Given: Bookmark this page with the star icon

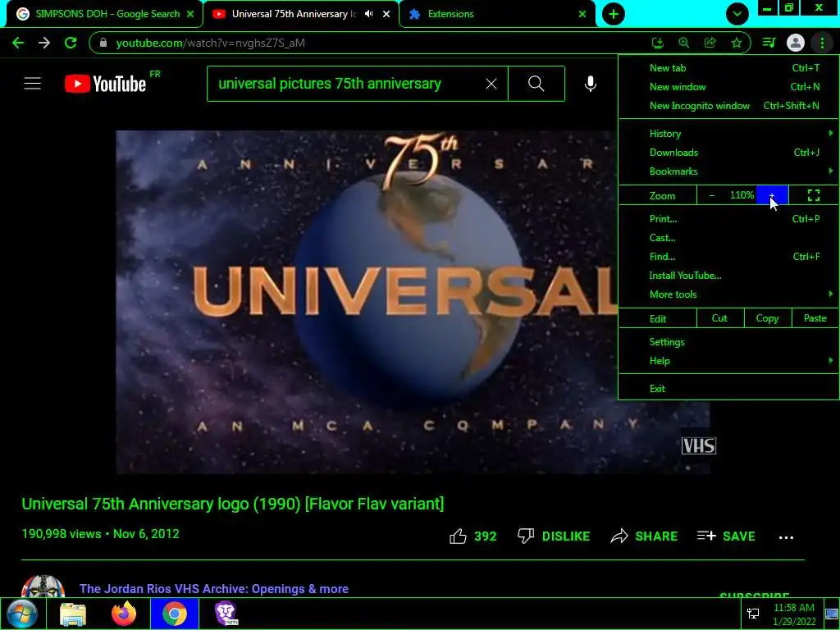Looking at the screenshot, I should pyautogui.click(x=737, y=43).
